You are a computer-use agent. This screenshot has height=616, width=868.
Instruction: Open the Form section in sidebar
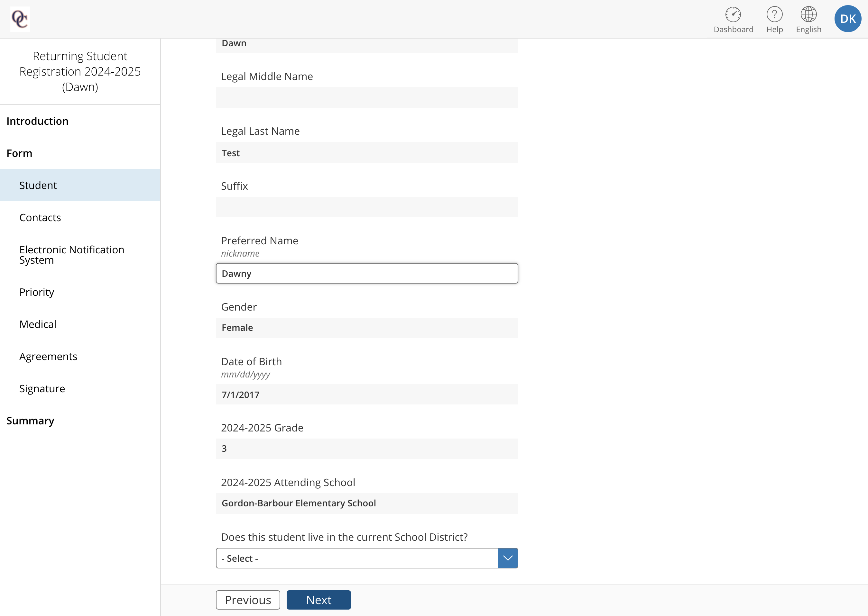click(19, 153)
